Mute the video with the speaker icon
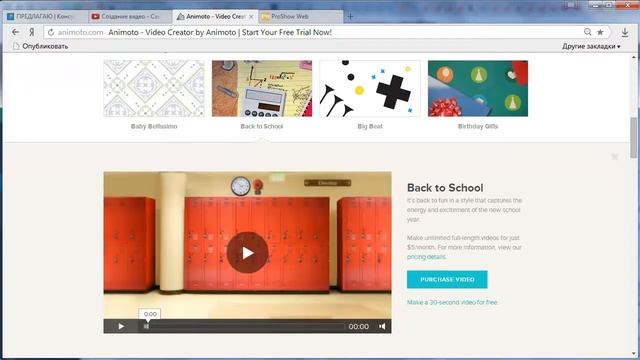This screenshot has width=640, height=360. tap(382, 326)
